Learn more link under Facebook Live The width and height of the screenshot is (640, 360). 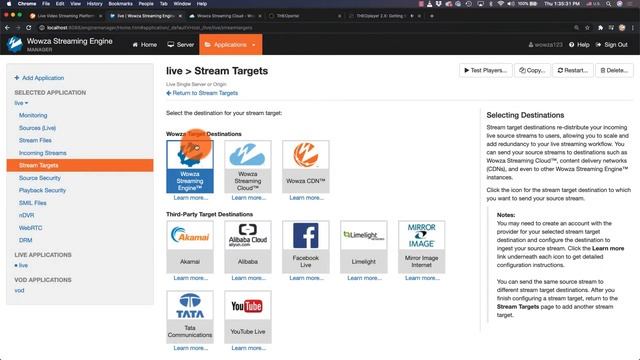[307, 278]
